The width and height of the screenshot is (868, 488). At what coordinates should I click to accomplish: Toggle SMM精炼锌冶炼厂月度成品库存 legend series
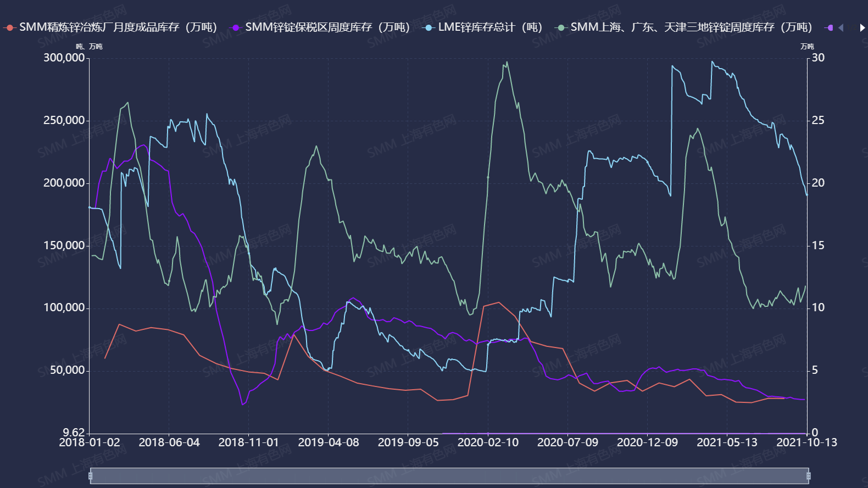(110, 27)
